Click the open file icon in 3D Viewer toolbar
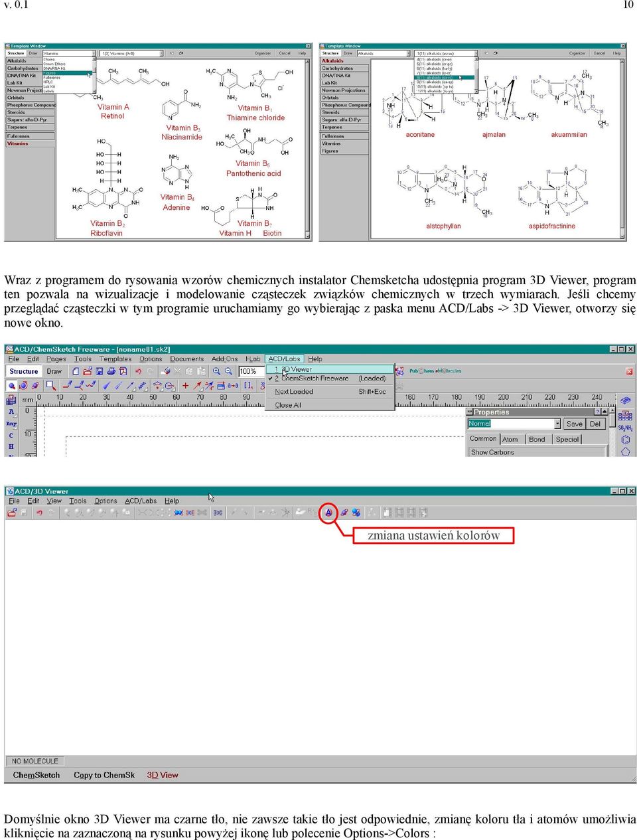 pyautogui.click(x=12, y=513)
